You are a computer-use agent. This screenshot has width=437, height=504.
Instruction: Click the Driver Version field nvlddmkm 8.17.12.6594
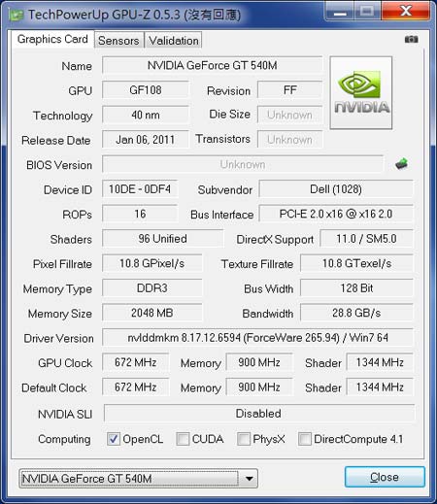pos(257,338)
